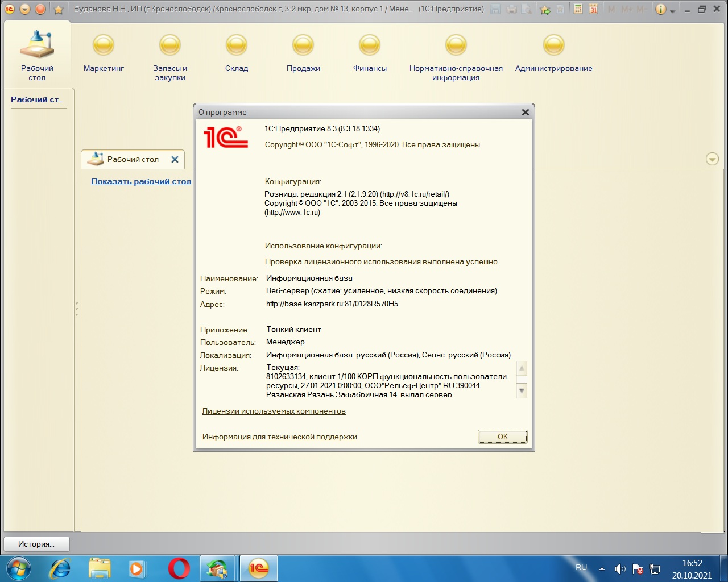Viewport: 728px width, 582px height.
Task: Add the current page to favorites
Action: [545, 9]
